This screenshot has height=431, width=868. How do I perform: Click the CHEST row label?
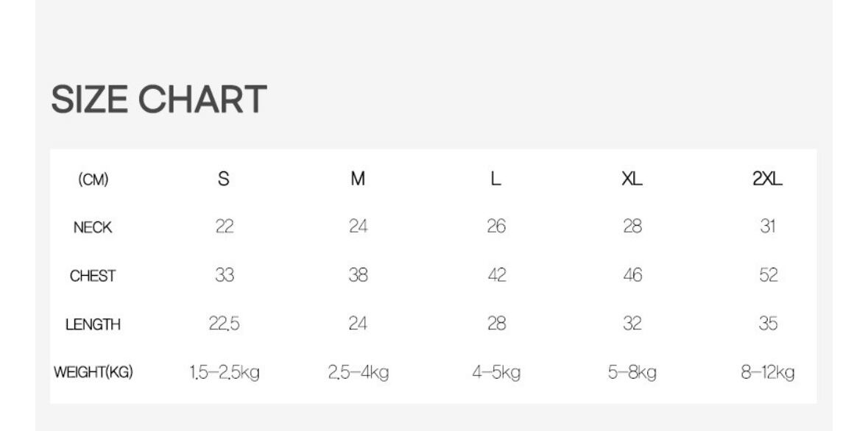[93, 277]
